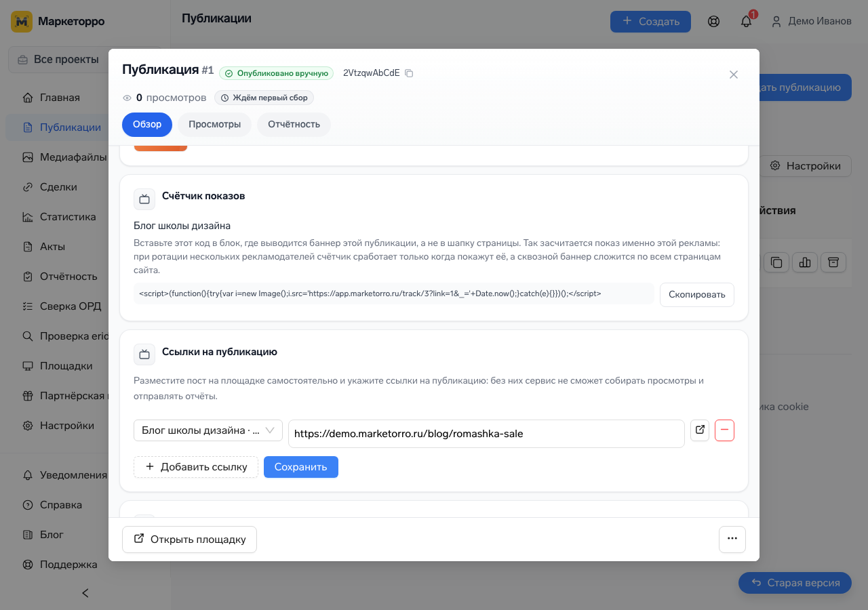Click the Скопировать button for the counter code
Screen dimensions: 868x610
coord(697,295)
